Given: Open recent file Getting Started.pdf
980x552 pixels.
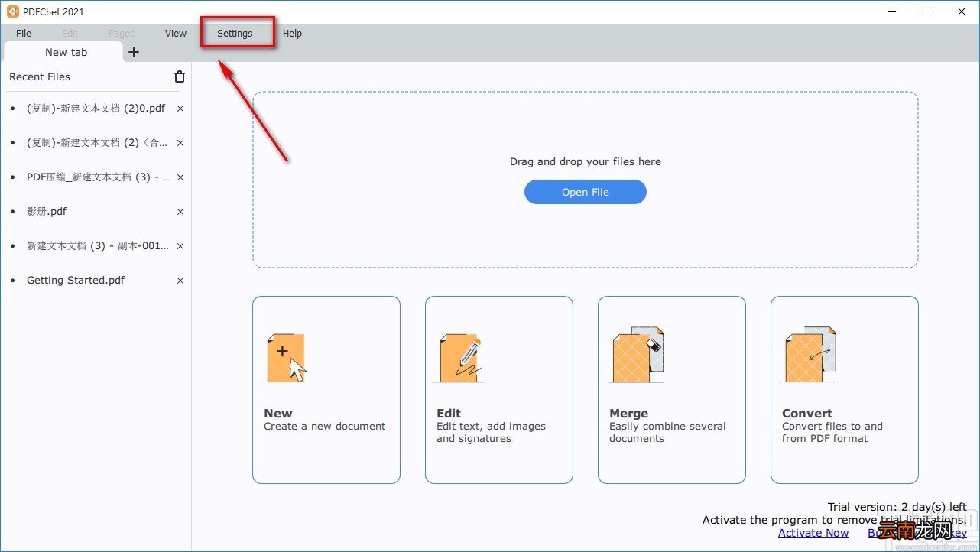Looking at the screenshot, I should [x=76, y=281].
